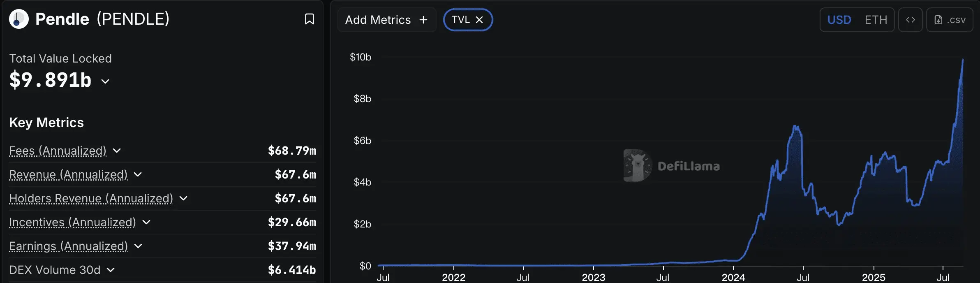Toggle the TVL metric chip
This screenshot has height=283, width=980.
[x=468, y=20]
